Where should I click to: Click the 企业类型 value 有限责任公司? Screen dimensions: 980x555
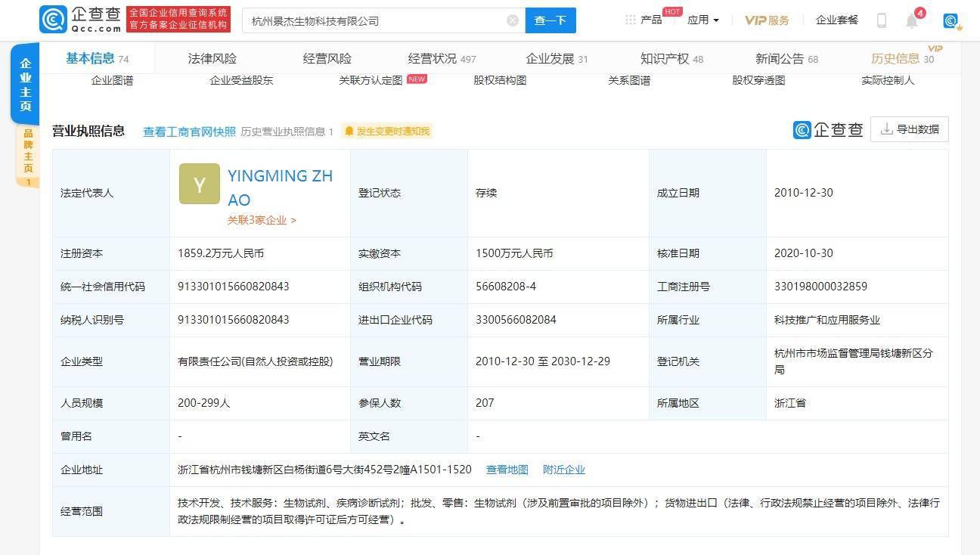click(x=256, y=361)
